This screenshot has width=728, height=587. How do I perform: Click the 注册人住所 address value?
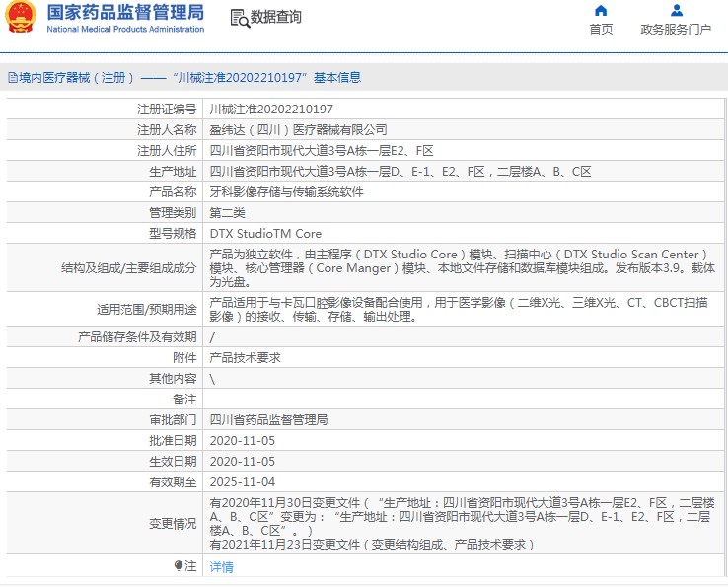pos(322,151)
